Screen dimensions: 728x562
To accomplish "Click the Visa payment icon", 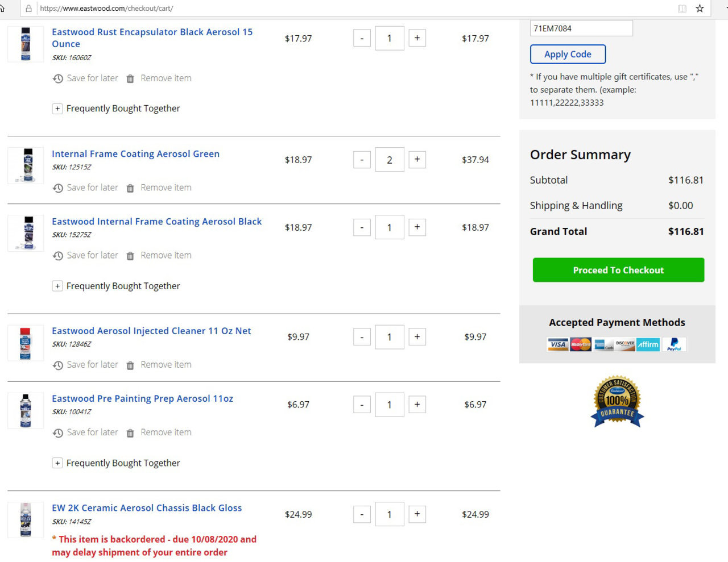I will click(558, 344).
